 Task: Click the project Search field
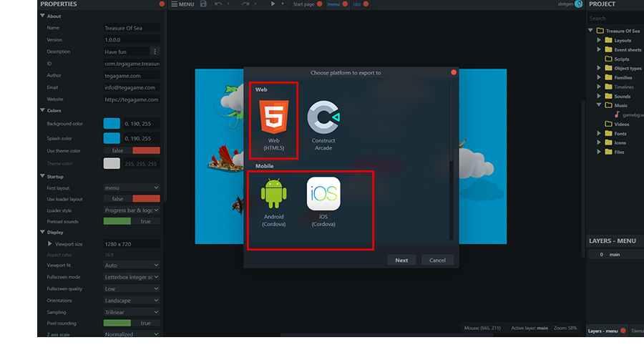point(615,18)
